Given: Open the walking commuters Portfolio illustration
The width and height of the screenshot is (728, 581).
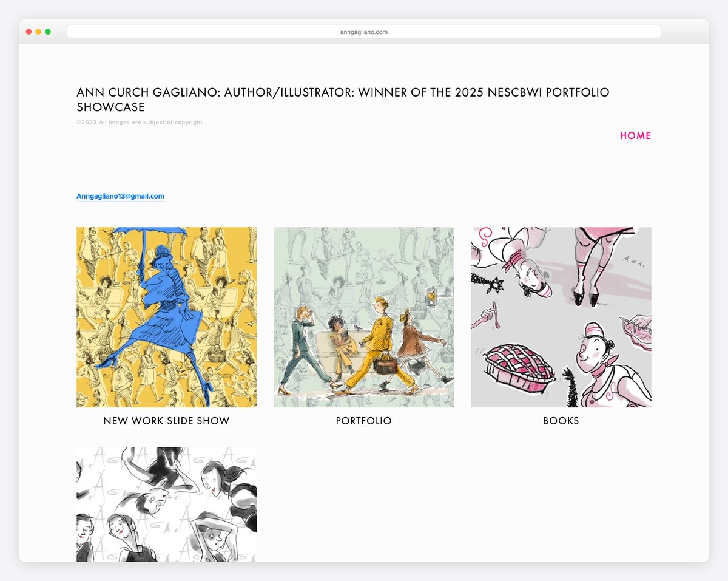Looking at the screenshot, I should coord(364,317).
